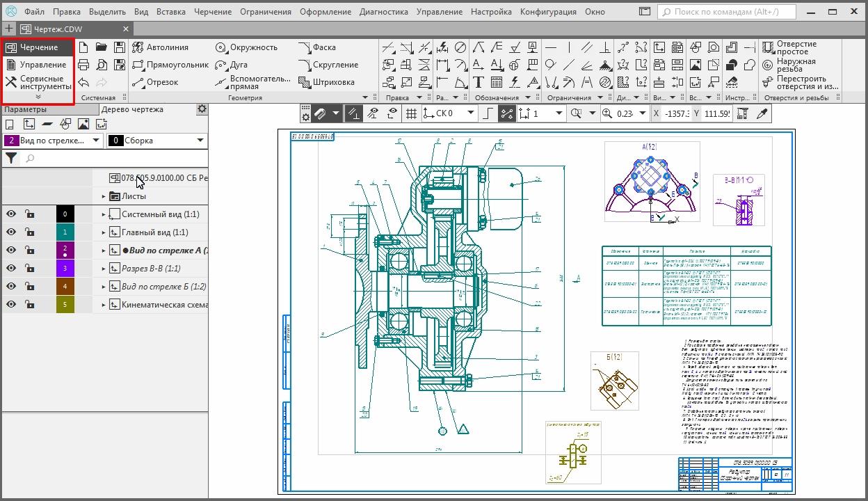This screenshot has height=501, width=868.
Task: Click the brown color swatch numbered 4
Action: pyautogui.click(x=65, y=287)
